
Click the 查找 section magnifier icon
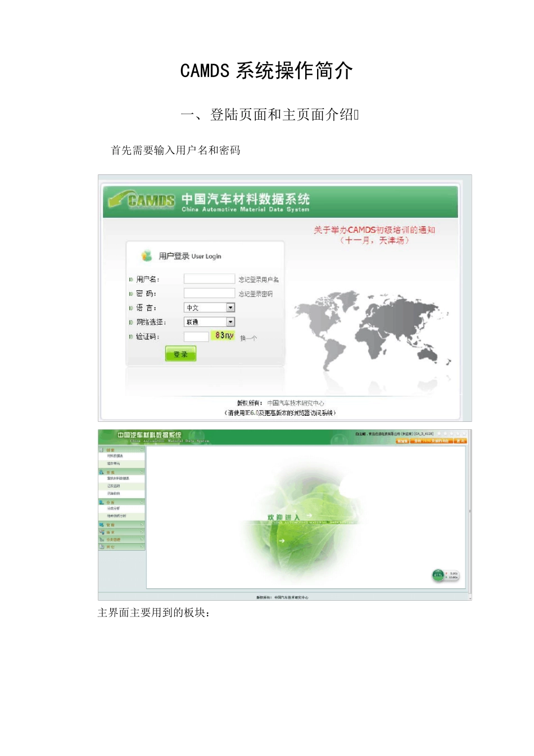pyautogui.click(x=101, y=472)
